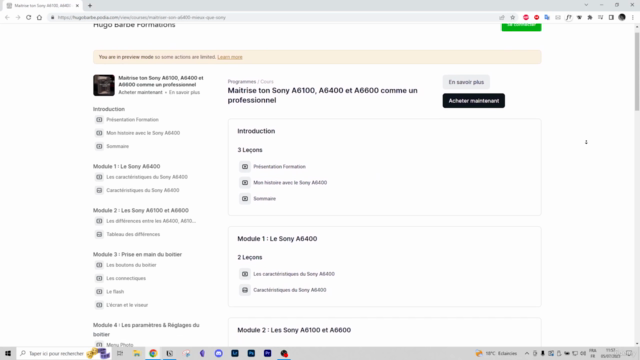Image resolution: width=640 pixels, height=360 pixels.
Task: Open Les caractéristiques du Sony A6400 in Module 1 card
Action: pyautogui.click(x=294, y=274)
